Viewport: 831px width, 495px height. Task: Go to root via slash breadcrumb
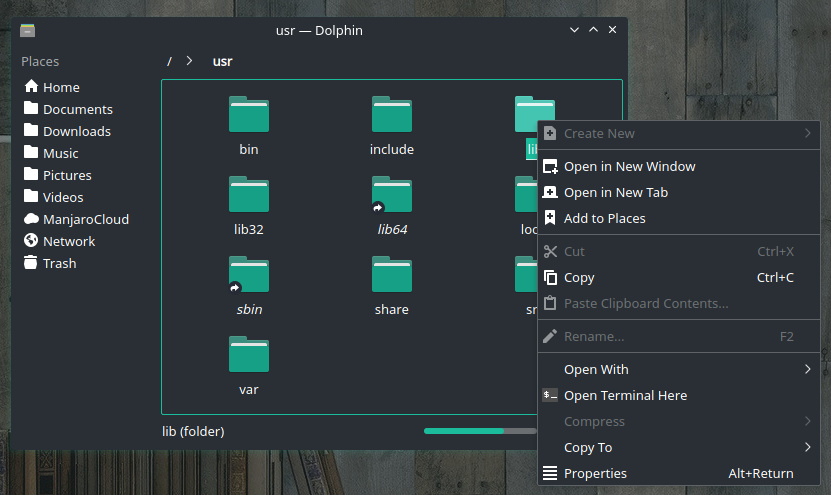pyautogui.click(x=169, y=61)
